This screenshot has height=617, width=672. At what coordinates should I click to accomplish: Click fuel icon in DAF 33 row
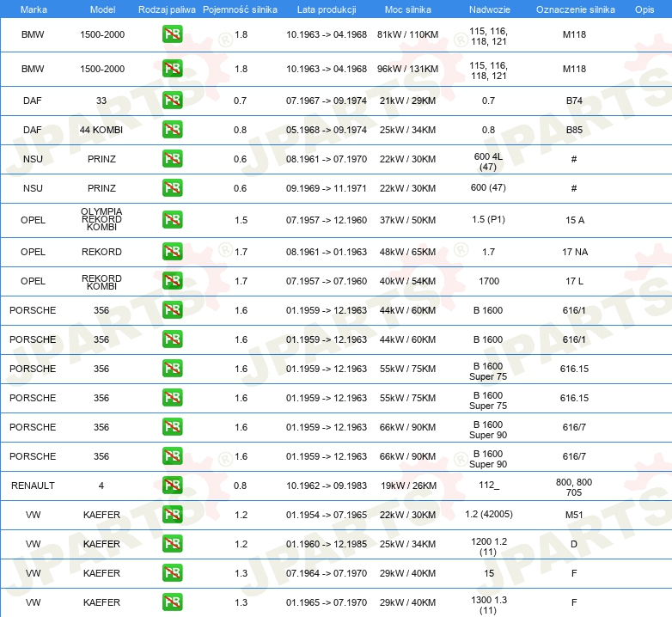[172, 101]
